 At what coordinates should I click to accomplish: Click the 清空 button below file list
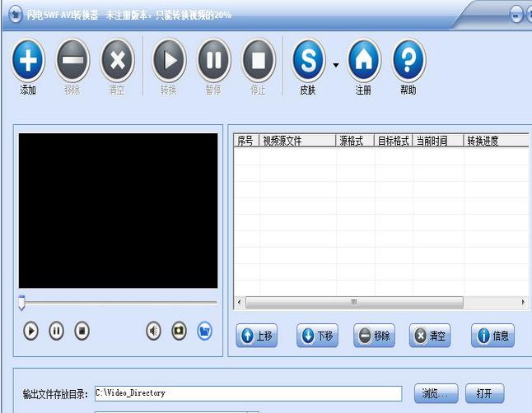(430, 336)
